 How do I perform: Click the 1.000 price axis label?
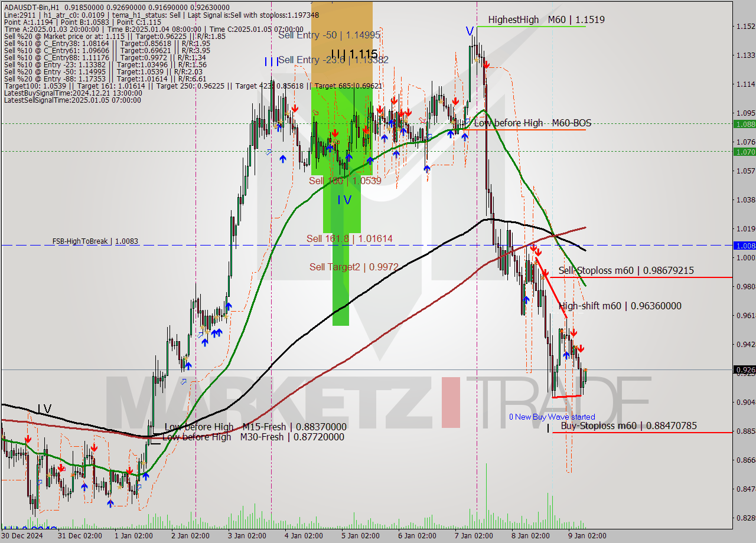tap(745, 257)
